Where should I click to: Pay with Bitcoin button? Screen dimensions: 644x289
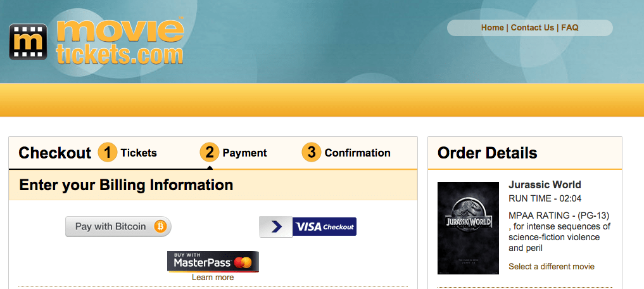pyautogui.click(x=118, y=226)
